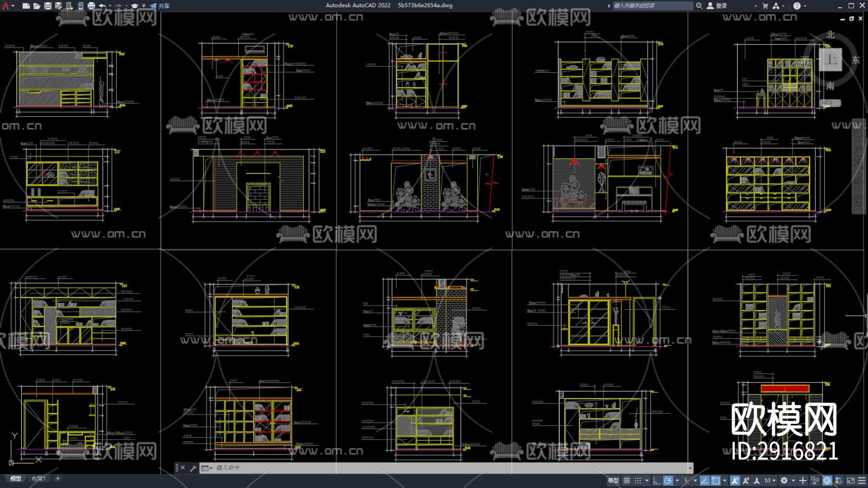Click the Customization hamburger icon in status bar

click(862, 480)
